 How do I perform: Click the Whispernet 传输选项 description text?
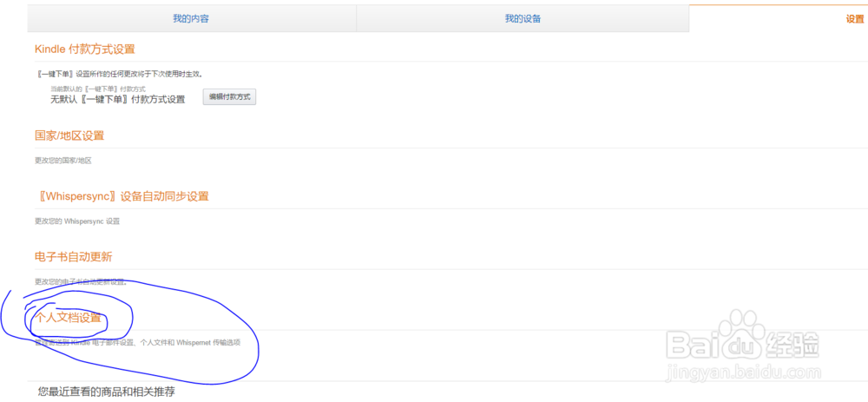[x=138, y=343]
